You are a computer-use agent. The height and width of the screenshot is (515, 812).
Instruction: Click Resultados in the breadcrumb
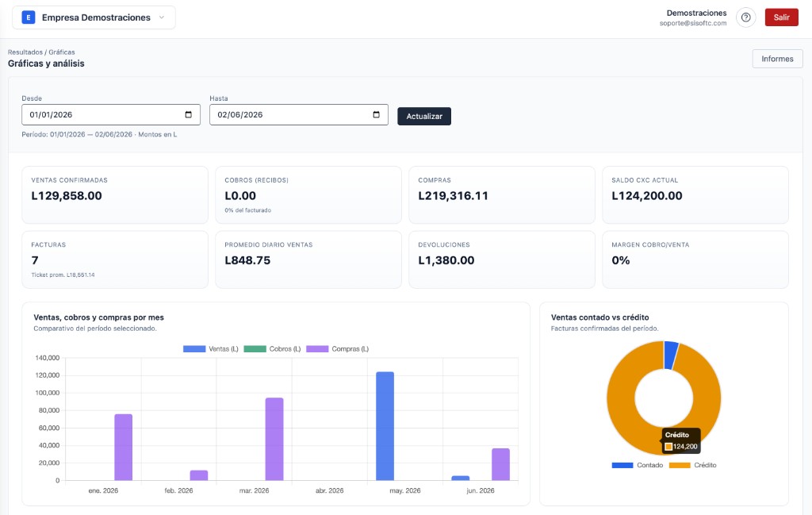(x=25, y=52)
